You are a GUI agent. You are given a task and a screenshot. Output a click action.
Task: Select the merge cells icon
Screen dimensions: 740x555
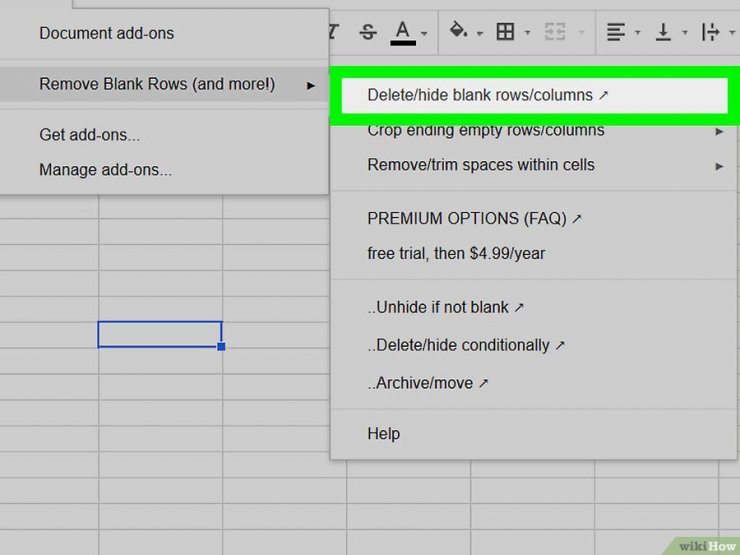555,32
